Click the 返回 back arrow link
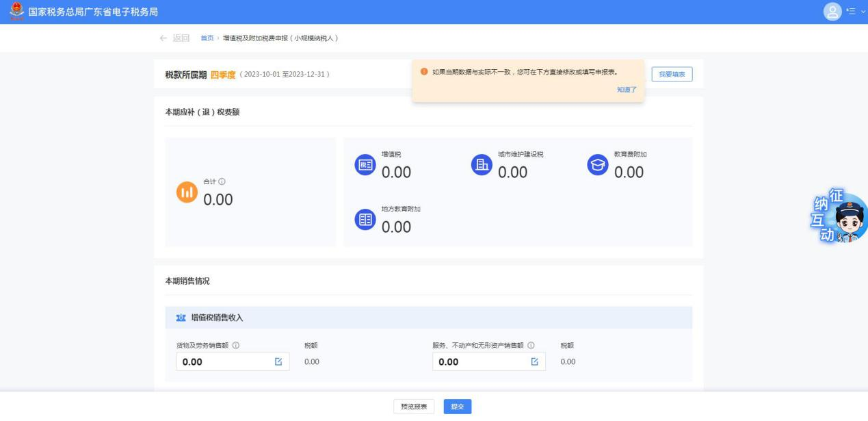The image size is (868, 421). click(174, 37)
